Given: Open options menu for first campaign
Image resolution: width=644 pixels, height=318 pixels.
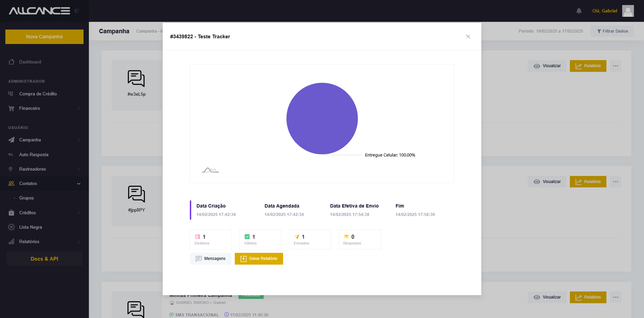Looking at the screenshot, I should (x=615, y=66).
